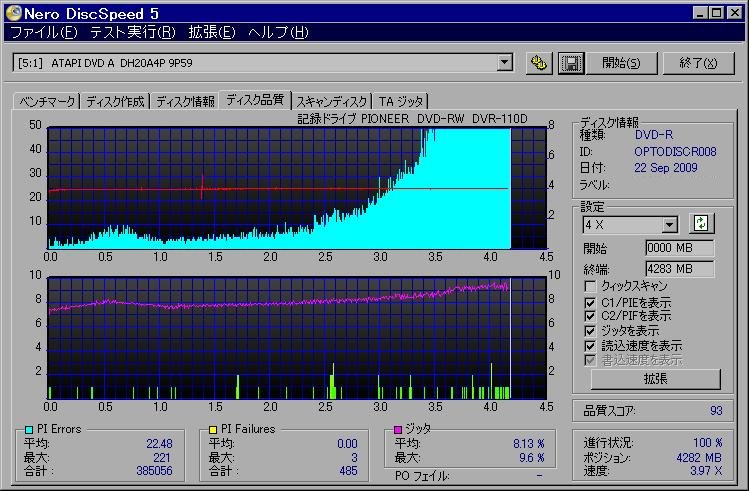
Task: Click the PO フェイル label
Action: (x=422, y=476)
